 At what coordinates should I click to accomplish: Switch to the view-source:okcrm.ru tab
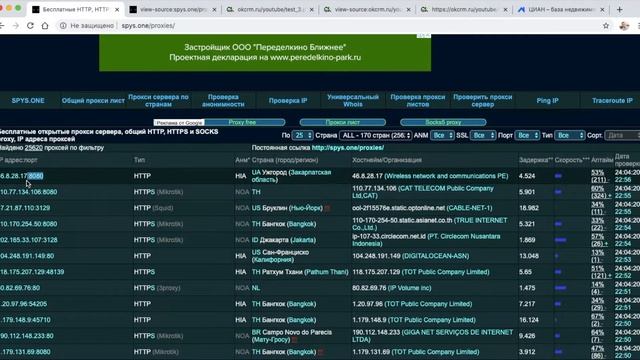(x=367, y=9)
